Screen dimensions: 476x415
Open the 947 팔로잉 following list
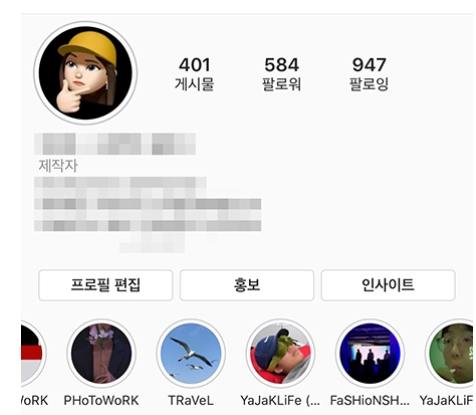(369, 74)
